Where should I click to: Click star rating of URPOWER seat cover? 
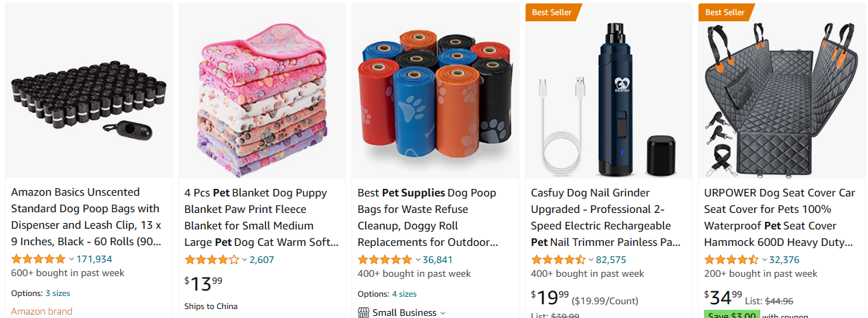pos(731,260)
